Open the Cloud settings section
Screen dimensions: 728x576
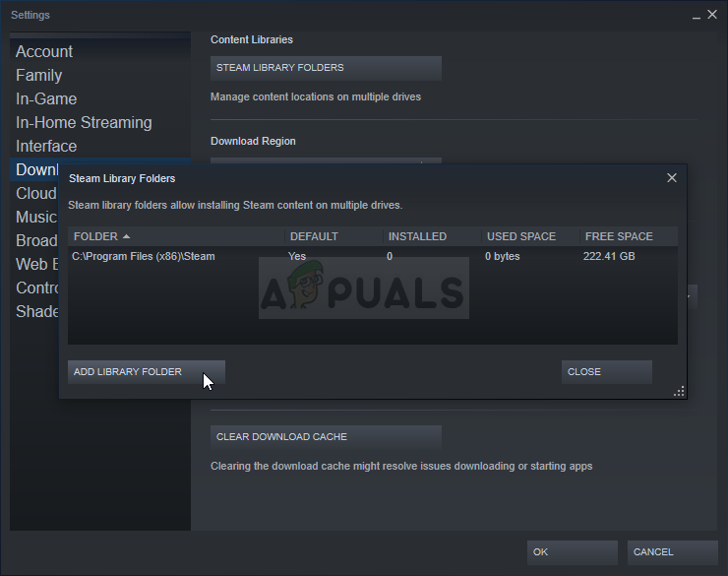[x=36, y=194]
